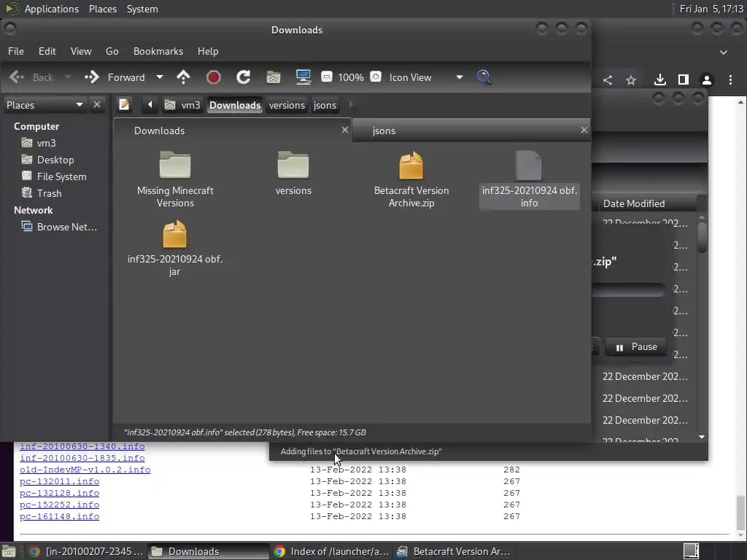
Task: Click the red Stop loading icon
Action: tap(214, 77)
